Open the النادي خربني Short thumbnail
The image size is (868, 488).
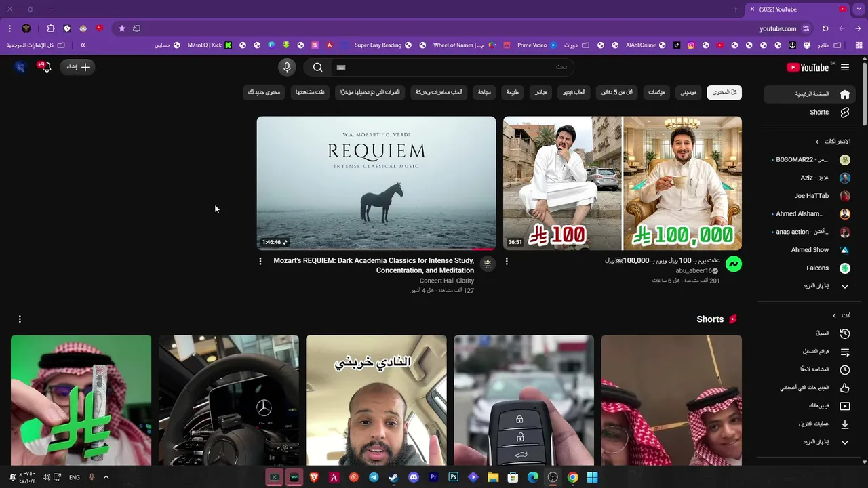(376, 400)
